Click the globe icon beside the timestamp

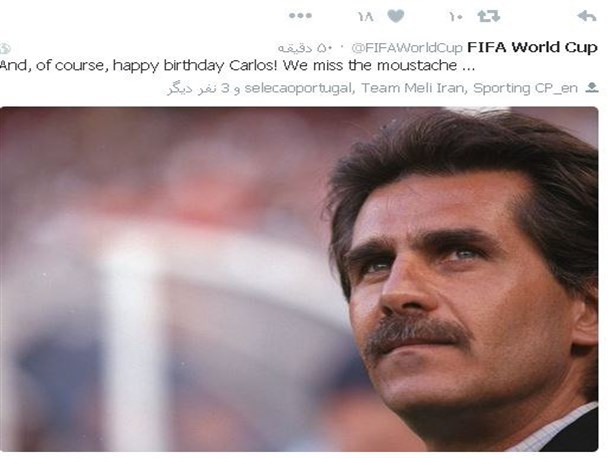[x=5, y=48]
